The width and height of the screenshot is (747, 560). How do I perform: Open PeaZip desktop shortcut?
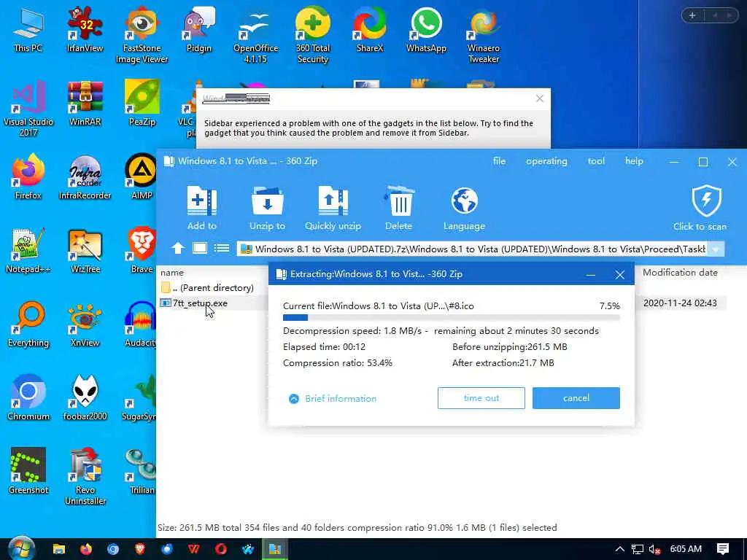(x=142, y=104)
